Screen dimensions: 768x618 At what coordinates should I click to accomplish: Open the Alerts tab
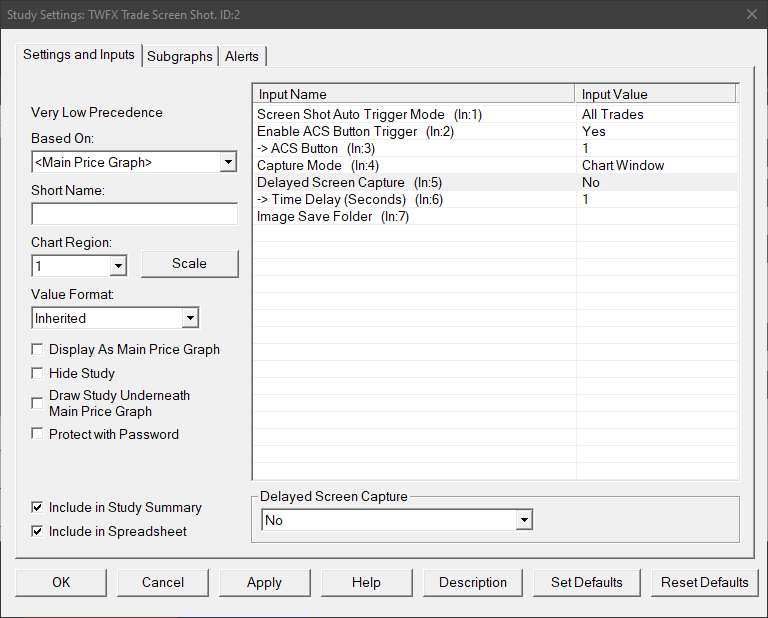pos(242,57)
